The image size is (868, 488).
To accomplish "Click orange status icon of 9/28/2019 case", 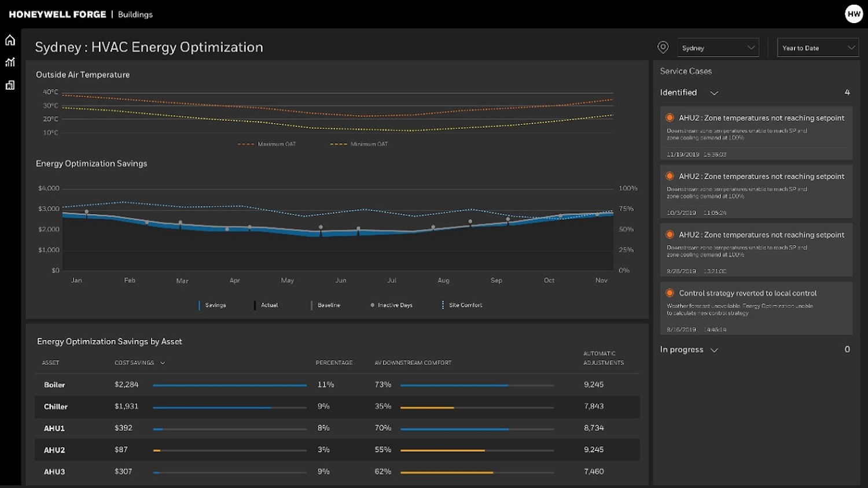I will [670, 234].
